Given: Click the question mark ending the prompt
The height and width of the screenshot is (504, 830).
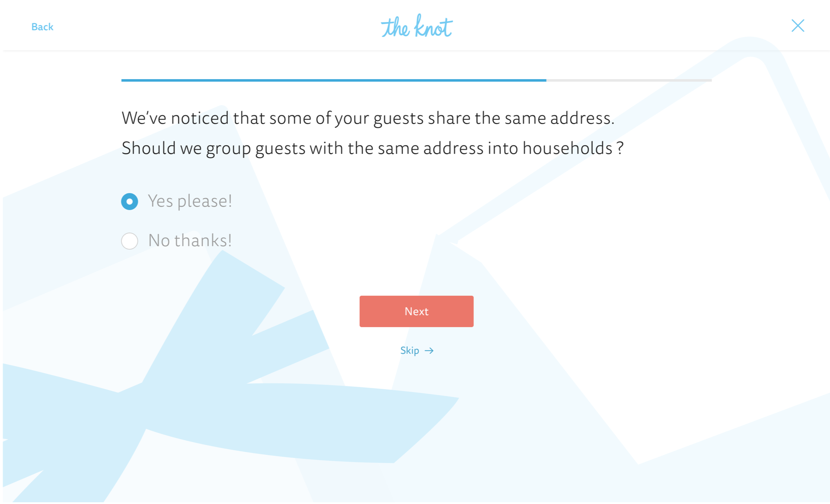Looking at the screenshot, I should [620, 148].
